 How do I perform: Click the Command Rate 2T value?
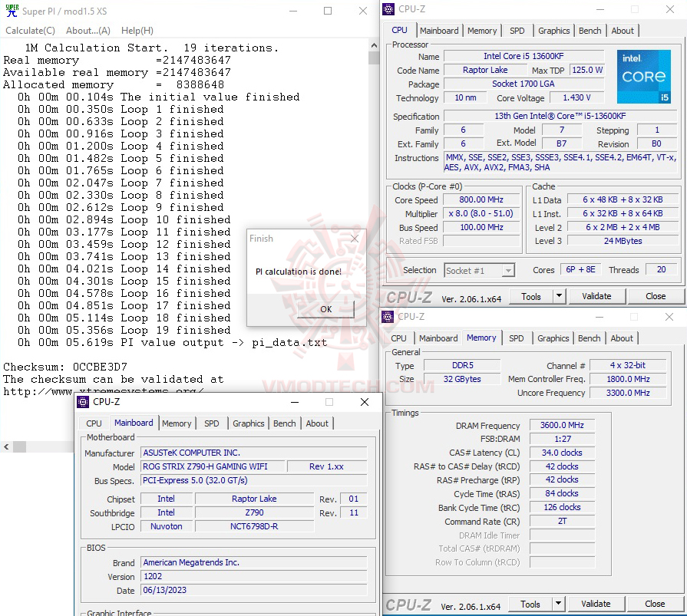562,522
